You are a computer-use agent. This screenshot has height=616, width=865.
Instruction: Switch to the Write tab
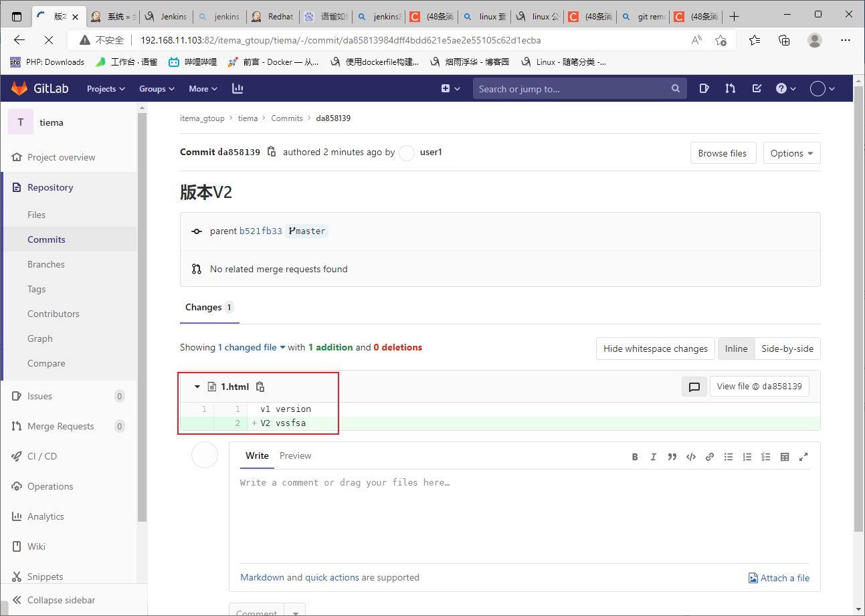(x=257, y=455)
